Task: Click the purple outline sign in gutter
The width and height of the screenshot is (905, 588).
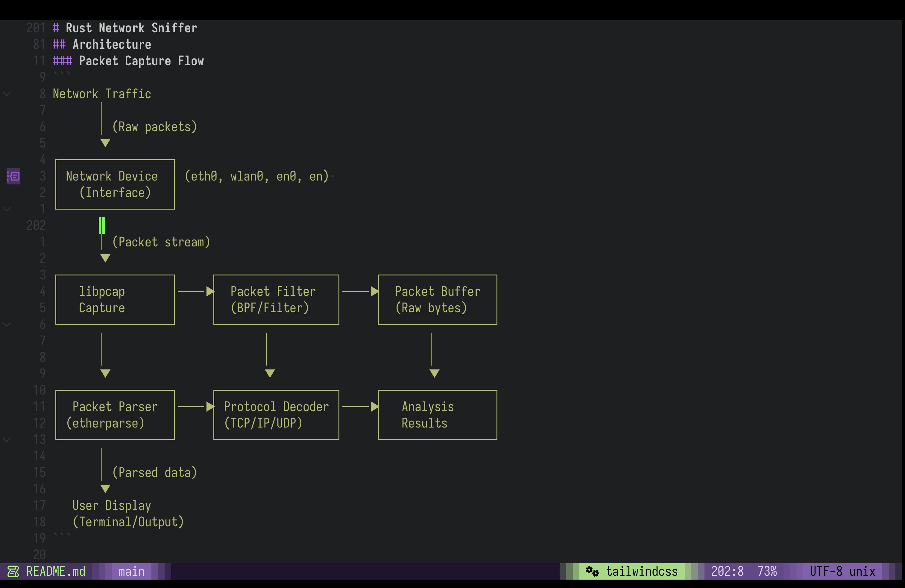Action: 13,176
